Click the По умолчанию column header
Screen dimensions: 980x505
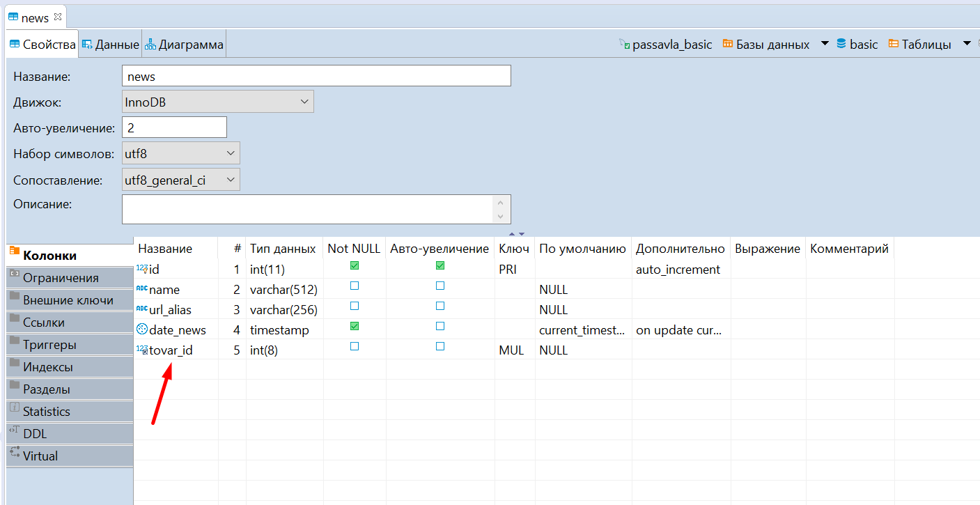tap(583, 249)
